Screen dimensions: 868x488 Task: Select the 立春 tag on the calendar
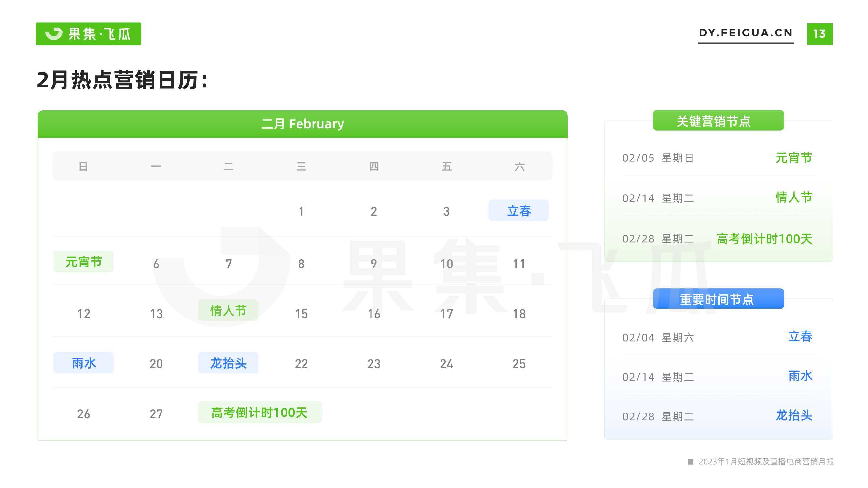pos(519,210)
